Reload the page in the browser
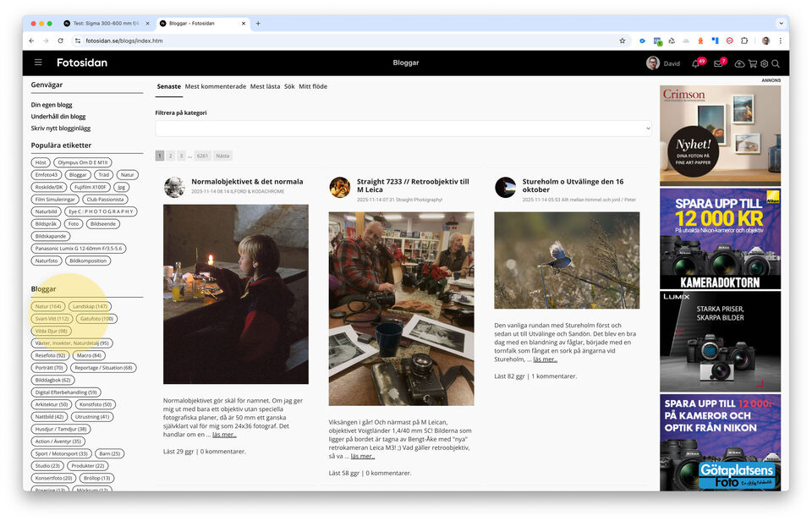 (x=60, y=41)
